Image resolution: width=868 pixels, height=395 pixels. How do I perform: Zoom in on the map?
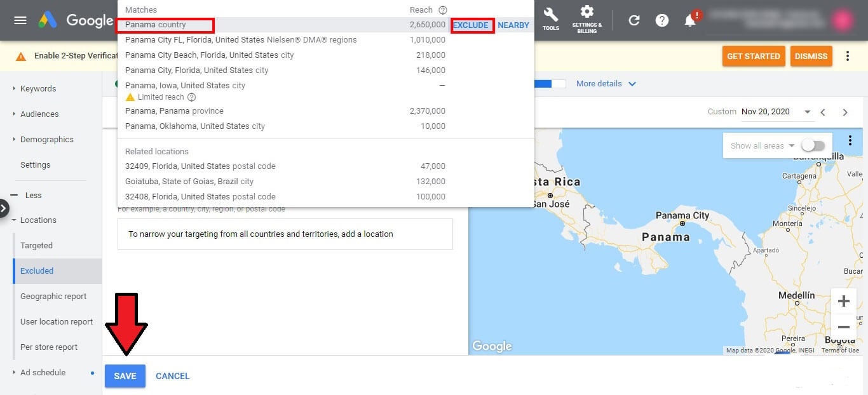(843, 301)
